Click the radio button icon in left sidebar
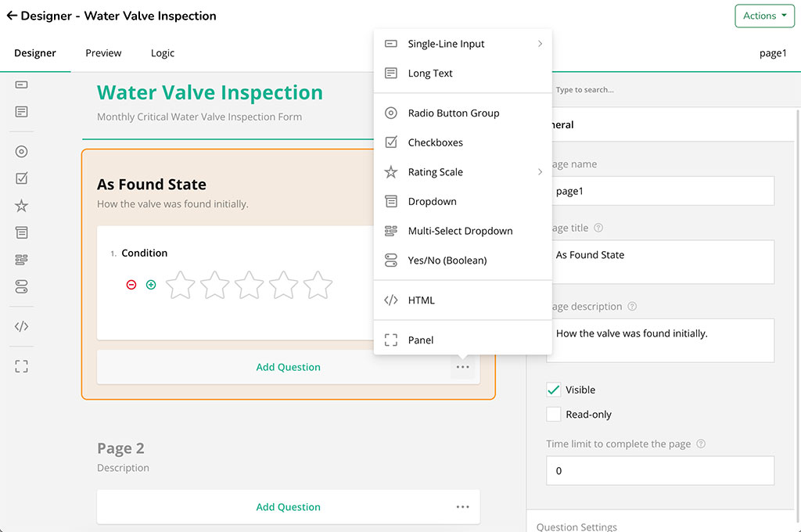This screenshot has width=801, height=532. click(x=22, y=152)
